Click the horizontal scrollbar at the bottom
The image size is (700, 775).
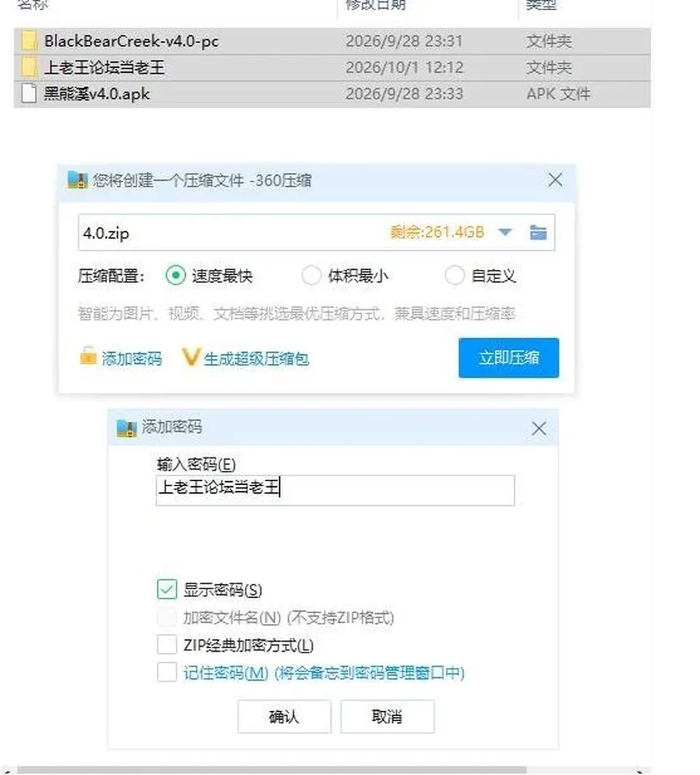272,770
